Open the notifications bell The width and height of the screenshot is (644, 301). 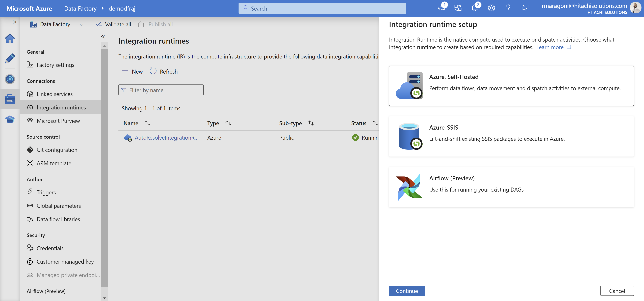pos(475,8)
